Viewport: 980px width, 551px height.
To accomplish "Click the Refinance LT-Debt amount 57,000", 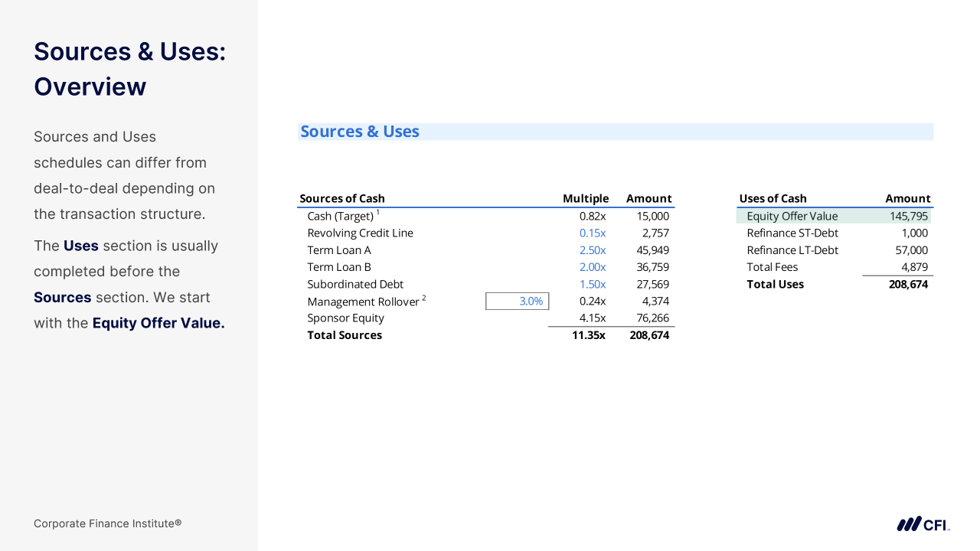I will point(911,250).
